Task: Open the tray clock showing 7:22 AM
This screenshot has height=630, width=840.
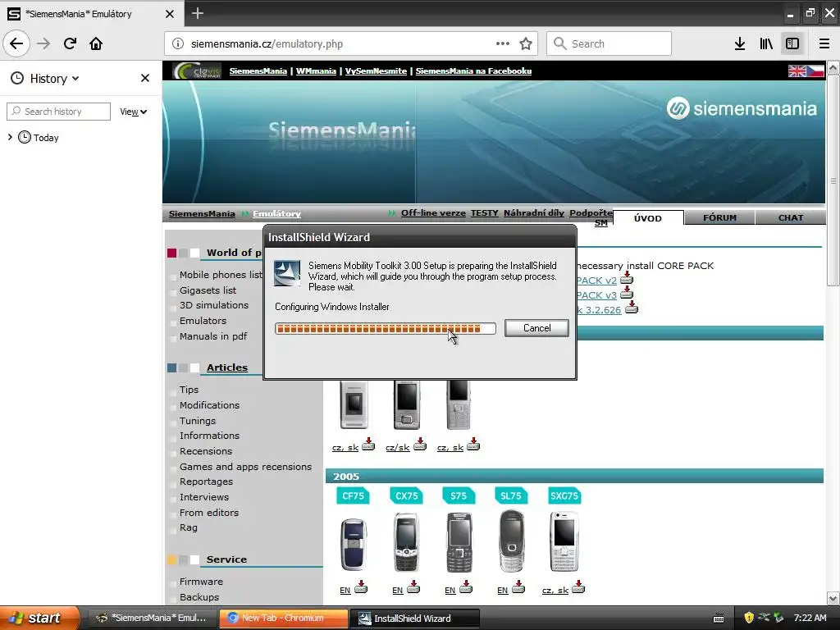Action: [x=810, y=618]
